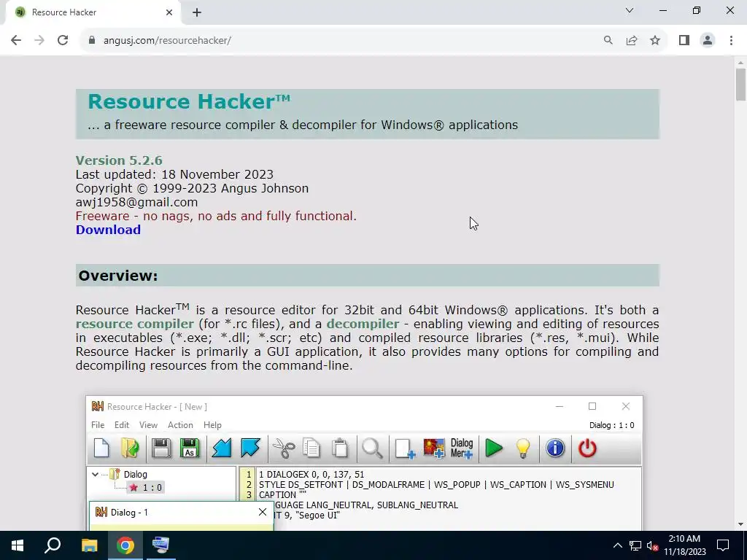
Task: Show hidden system tray icons
Action: 617,545
